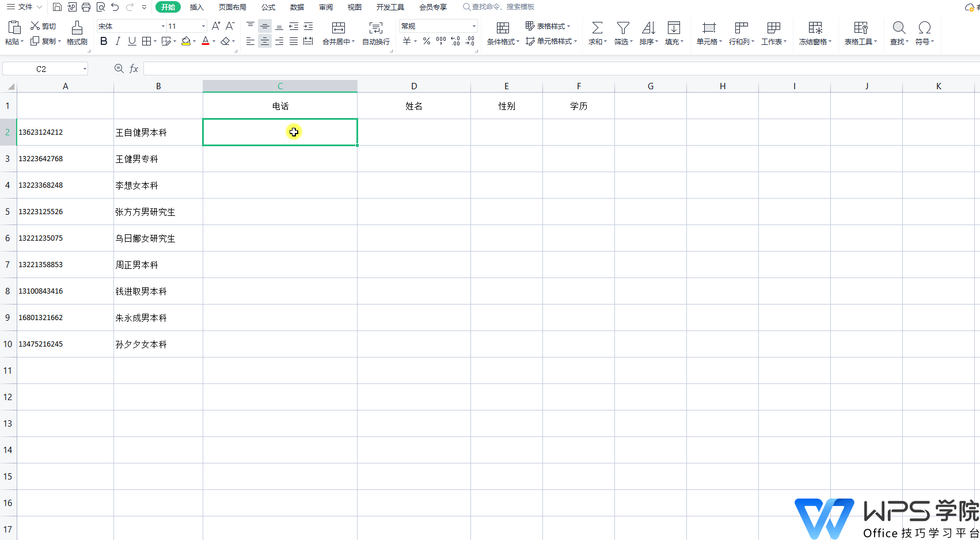
Task: Click the Cut (剪切) scissors button
Action: [x=43, y=26]
